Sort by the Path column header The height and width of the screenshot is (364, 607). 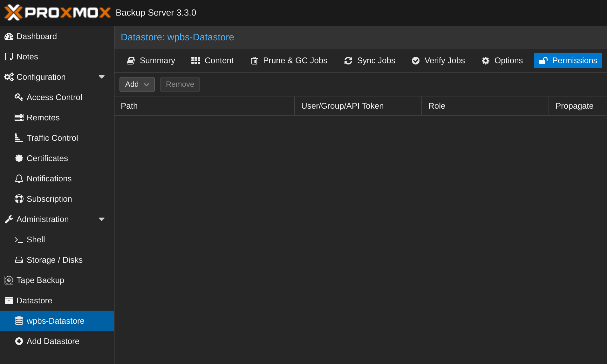point(204,106)
